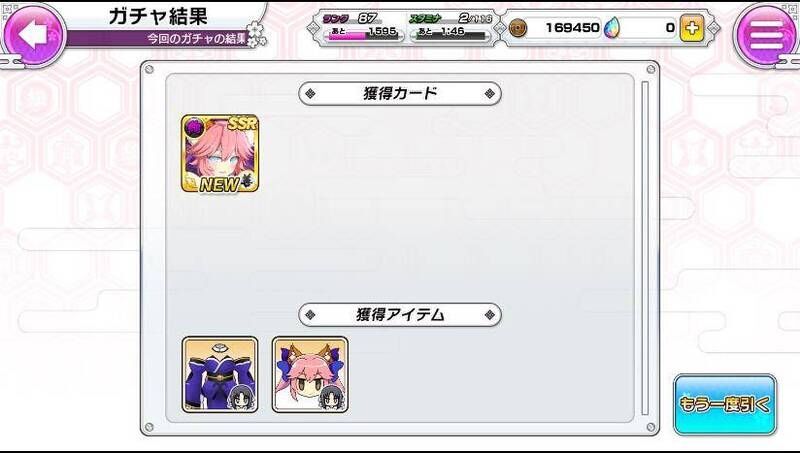The width and height of the screenshot is (800, 453).
Task: Click the ガチャ結果 title banner
Action: 158,16
